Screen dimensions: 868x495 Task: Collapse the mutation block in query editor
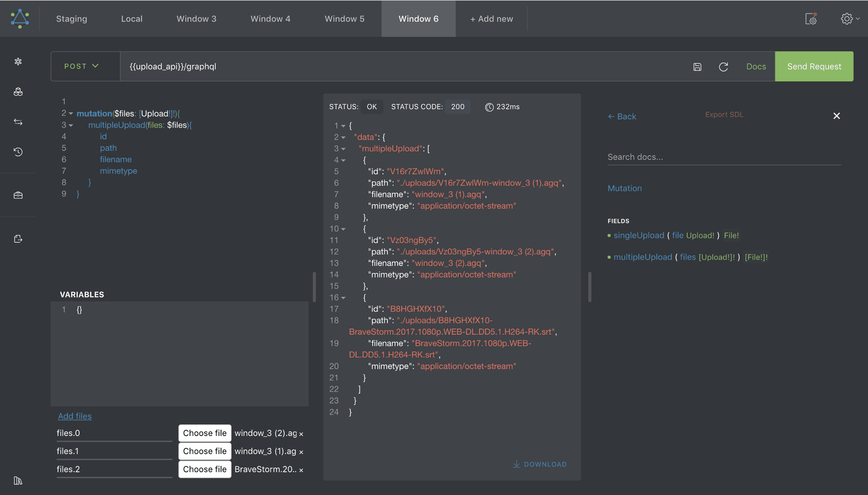pos(71,114)
